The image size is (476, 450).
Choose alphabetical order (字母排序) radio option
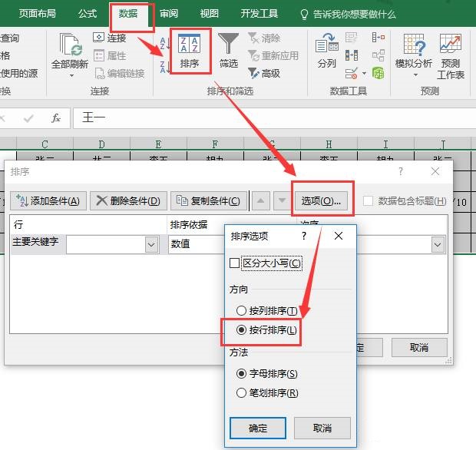[242, 374]
